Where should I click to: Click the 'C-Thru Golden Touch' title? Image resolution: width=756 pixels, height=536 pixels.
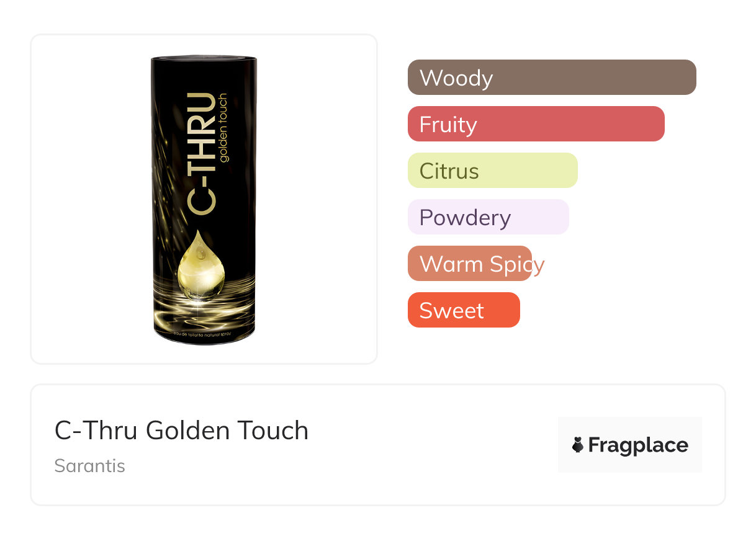181,431
